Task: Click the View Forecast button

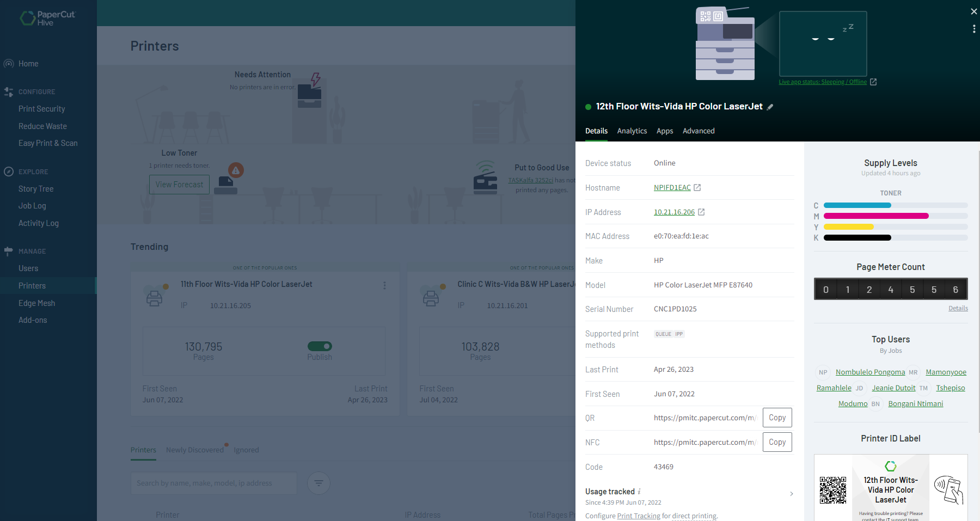Action: (179, 185)
